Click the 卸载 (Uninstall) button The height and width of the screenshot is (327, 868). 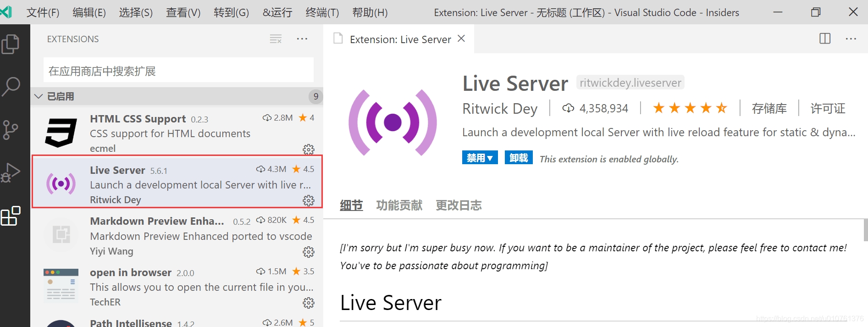click(519, 158)
